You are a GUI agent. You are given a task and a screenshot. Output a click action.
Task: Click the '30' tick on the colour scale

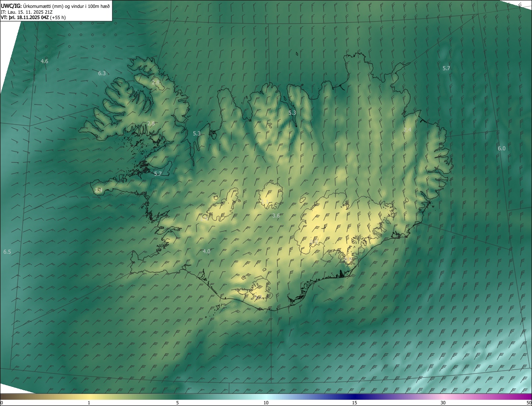(443, 403)
